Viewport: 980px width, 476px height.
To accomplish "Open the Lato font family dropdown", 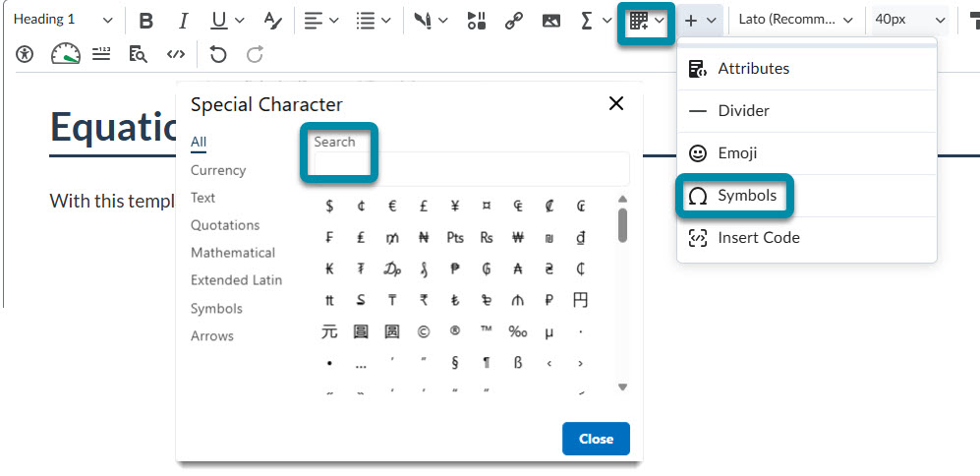I will (x=795, y=20).
